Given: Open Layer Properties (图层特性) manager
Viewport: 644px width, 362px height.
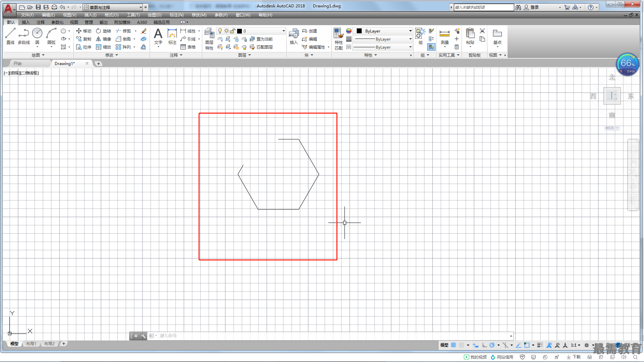Looking at the screenshot, I should [209, 39].
